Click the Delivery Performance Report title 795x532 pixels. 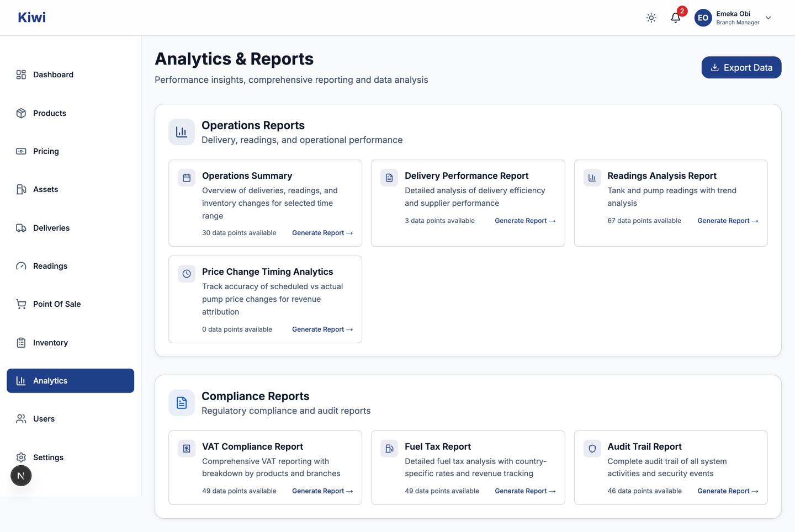point(467,175)
